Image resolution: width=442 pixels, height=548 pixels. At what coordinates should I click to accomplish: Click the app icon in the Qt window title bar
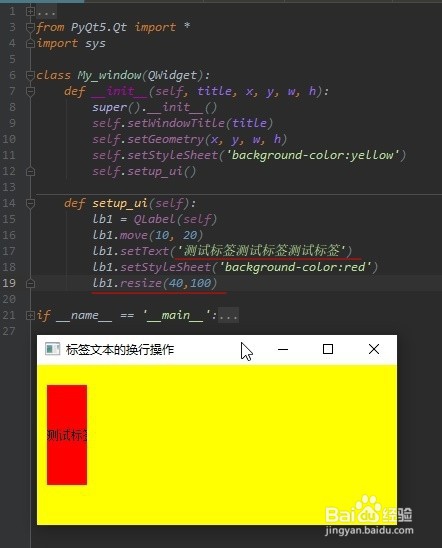52,349
